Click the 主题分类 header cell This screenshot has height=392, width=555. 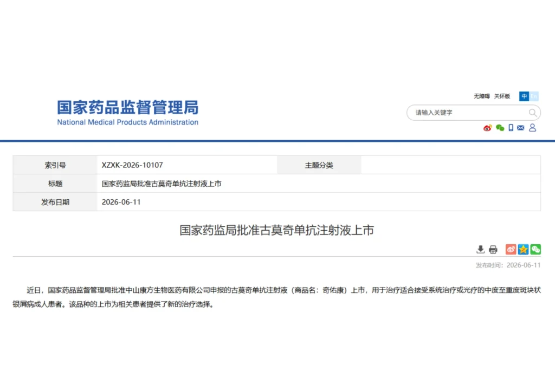319,165
